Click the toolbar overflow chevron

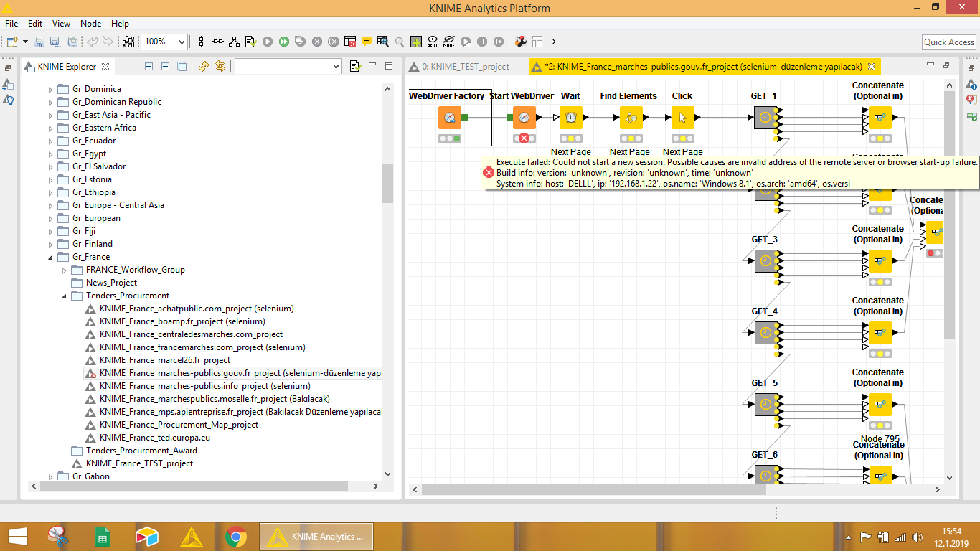(553, 42)
